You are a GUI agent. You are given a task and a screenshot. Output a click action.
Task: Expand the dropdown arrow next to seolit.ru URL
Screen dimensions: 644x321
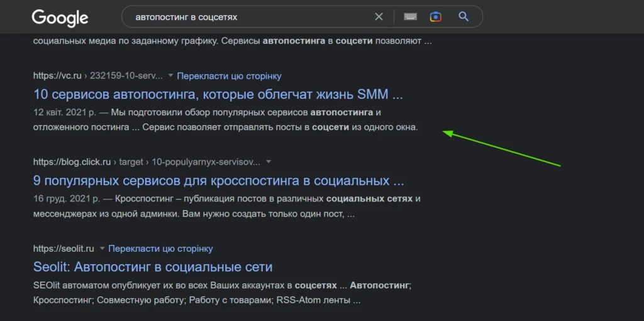pyautogui.click(x=102, y=248)
